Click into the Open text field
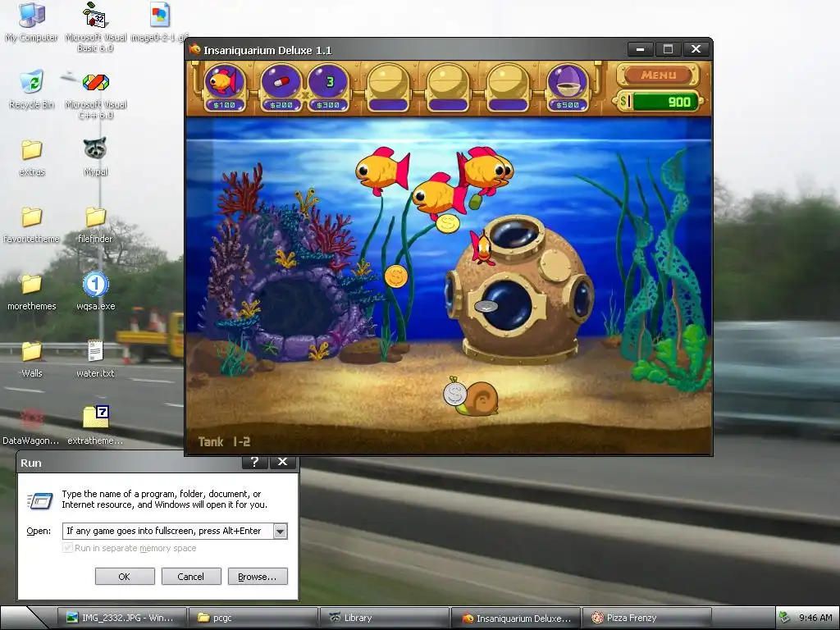 click(167, 531)
